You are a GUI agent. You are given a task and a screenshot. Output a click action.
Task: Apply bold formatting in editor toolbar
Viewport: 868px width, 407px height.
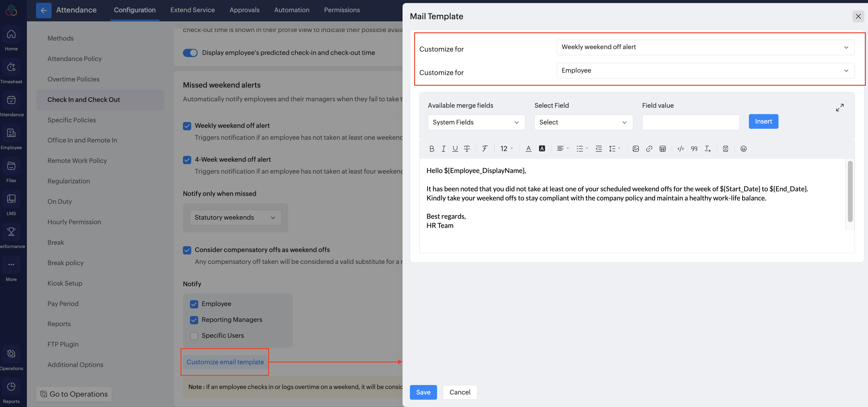pos(432,149)
